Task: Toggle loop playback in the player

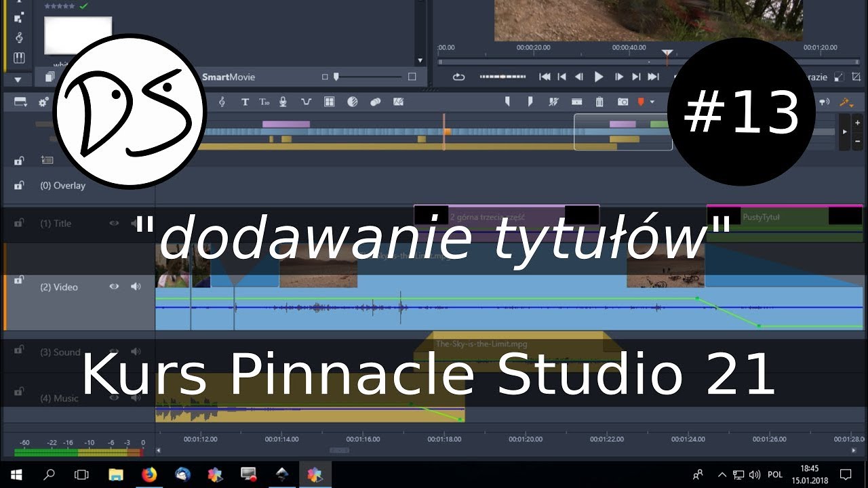Action: pos(459,77)
